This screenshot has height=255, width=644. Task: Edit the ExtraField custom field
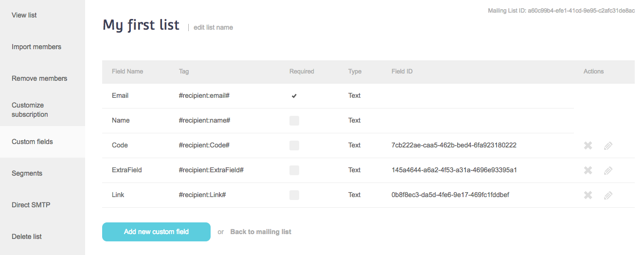coord(608,170)
